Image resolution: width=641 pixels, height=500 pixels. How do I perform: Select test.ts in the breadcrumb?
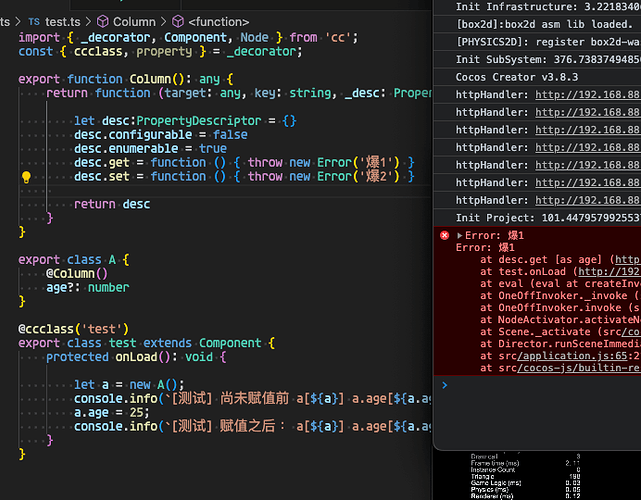[63, 22]
